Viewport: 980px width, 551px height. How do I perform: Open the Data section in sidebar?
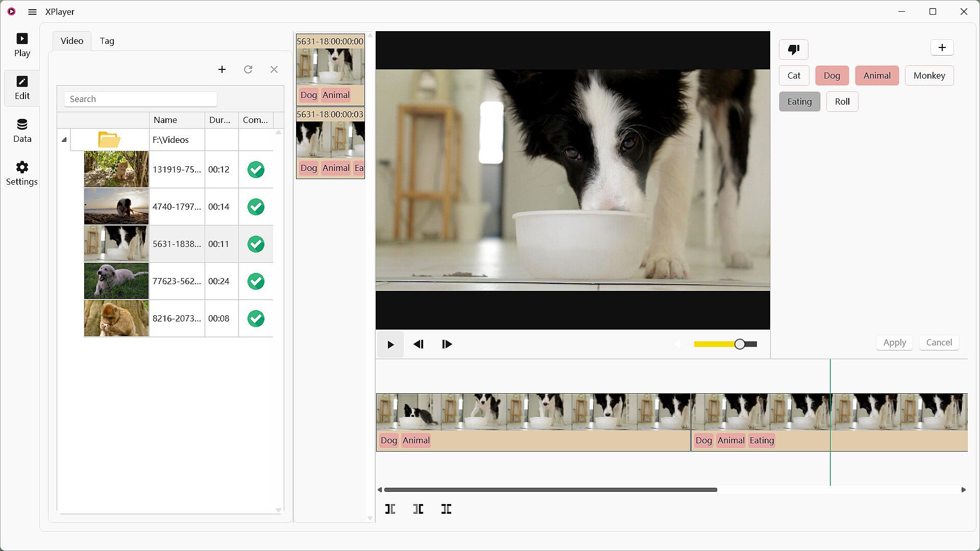pos(22,130)
